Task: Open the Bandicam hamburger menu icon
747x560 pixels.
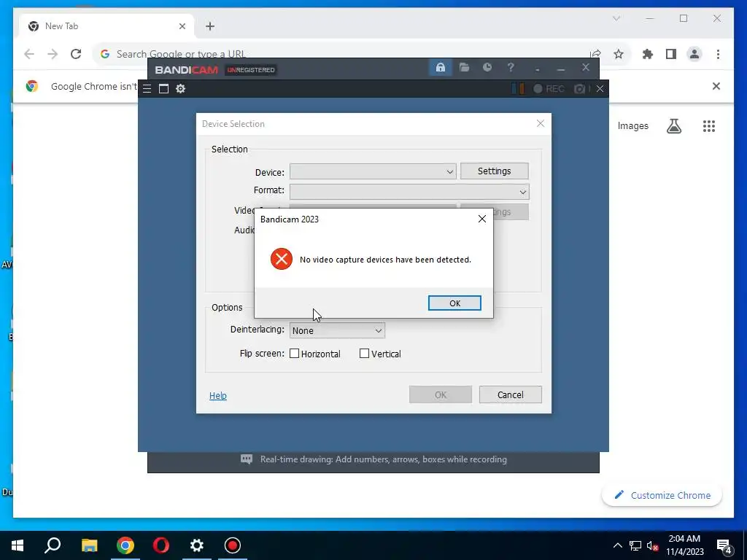Action: coord(147,88)
